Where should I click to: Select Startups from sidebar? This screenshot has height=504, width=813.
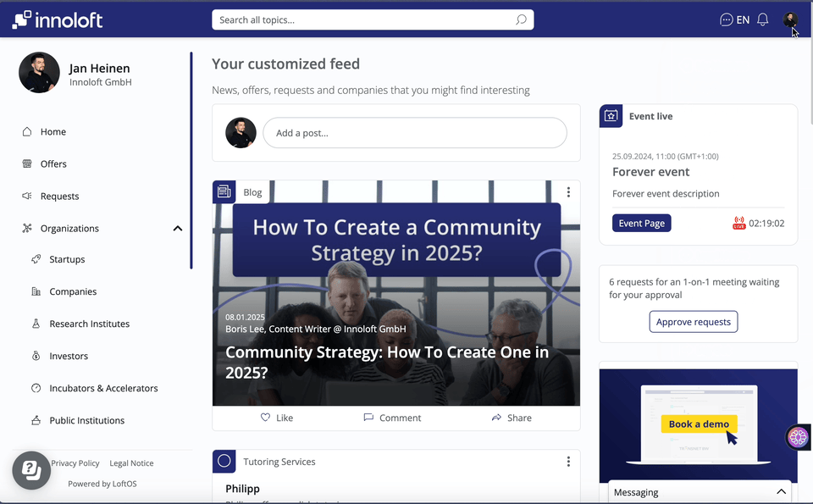(67, 260)
